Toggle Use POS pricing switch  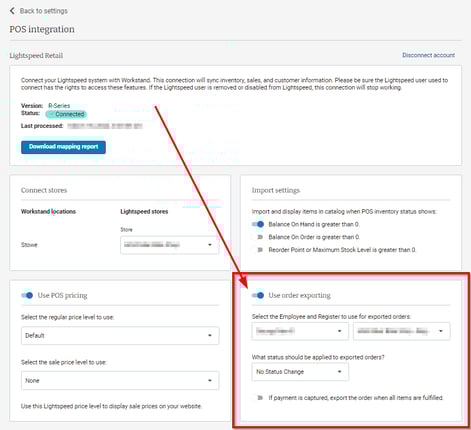click(27, 295)
